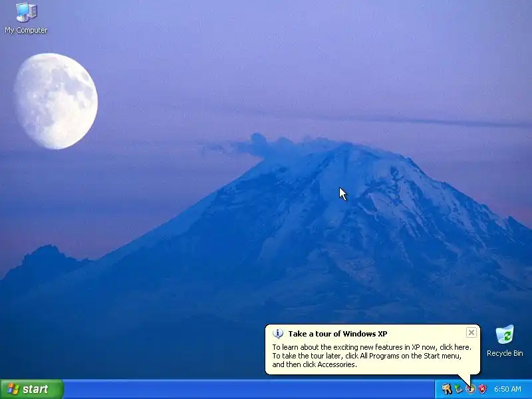Screen dimensions: 532x399
Task: Open the Start menu
Action: point(31,389)
